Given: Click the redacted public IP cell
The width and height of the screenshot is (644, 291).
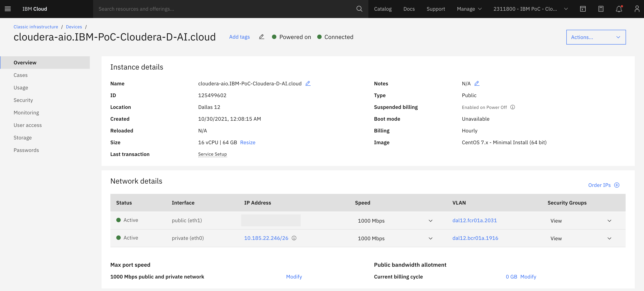Looking at the screenshot, I should tap(271, 221).
